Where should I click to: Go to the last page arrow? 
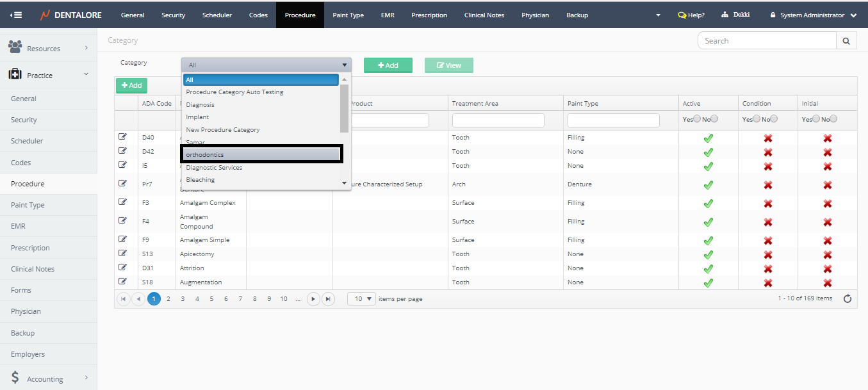[x=328, y=298]
